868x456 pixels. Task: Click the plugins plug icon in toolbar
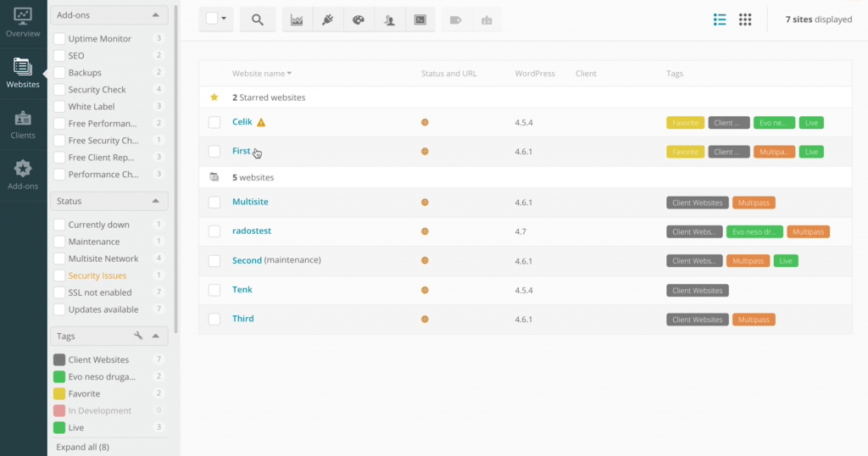(x=327, y=19)
